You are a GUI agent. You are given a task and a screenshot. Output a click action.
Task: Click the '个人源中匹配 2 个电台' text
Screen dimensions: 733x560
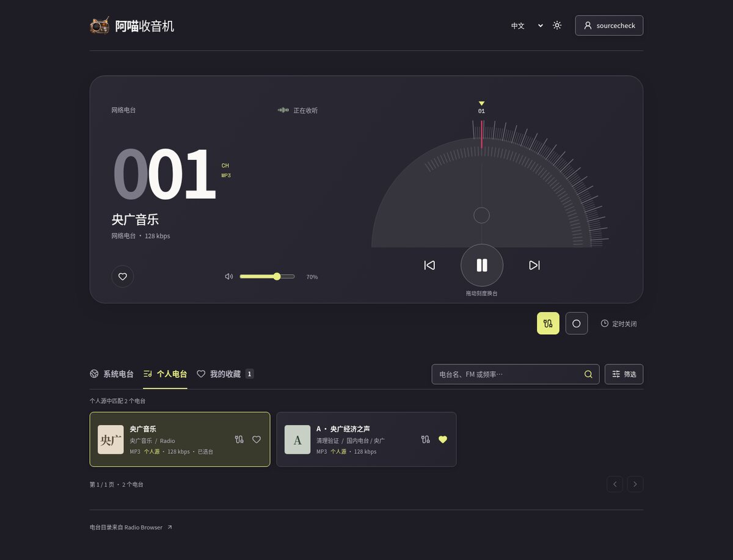point(118,401)
